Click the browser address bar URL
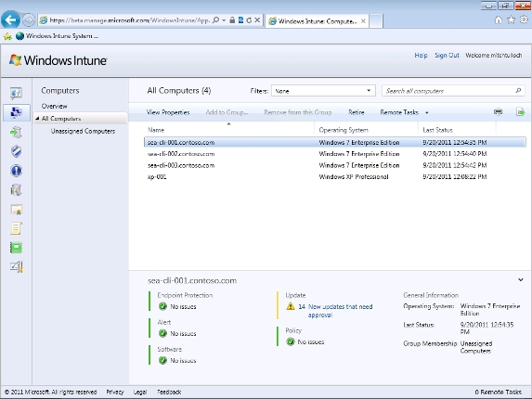 click(x=129, y=20)
